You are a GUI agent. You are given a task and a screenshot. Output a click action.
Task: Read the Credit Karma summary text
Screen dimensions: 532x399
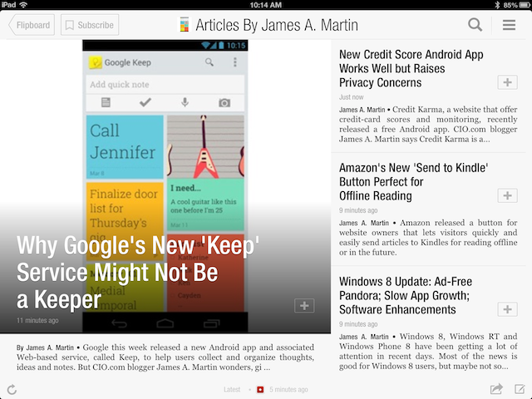coord(428,124)
